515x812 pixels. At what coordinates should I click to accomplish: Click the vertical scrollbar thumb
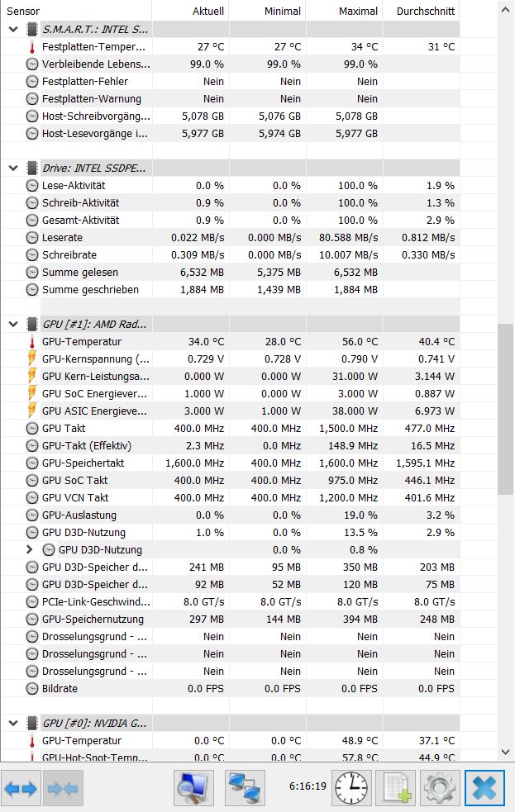pyautogui.click(x=505, y=410)
